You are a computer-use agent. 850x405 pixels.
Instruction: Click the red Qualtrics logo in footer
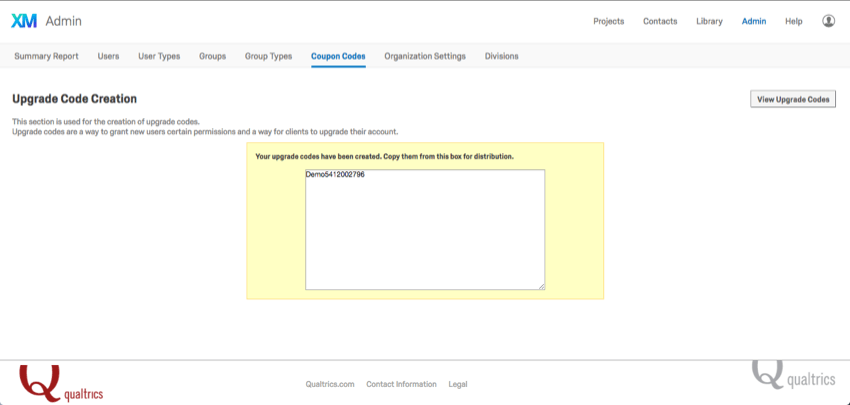point(61,383)
